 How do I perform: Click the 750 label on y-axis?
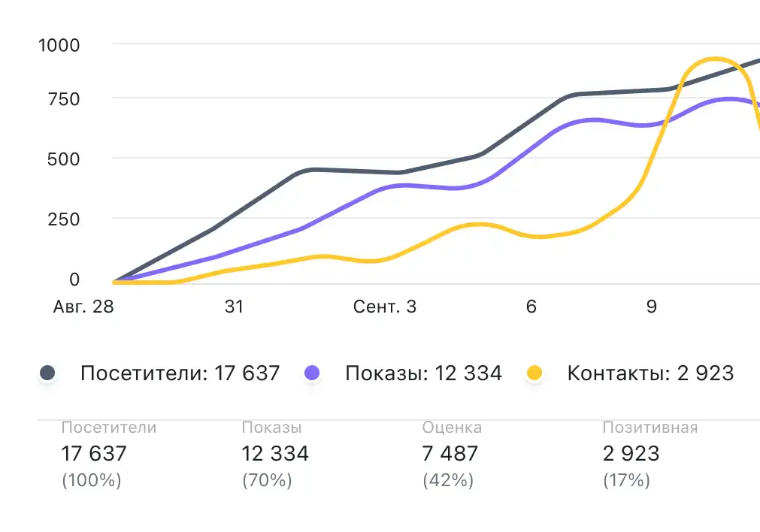click(x=64, y=99)
